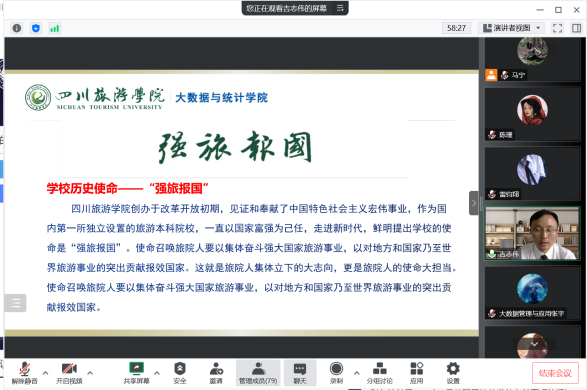Click the muted mic icon beside 陈瑶

point(492,135)
